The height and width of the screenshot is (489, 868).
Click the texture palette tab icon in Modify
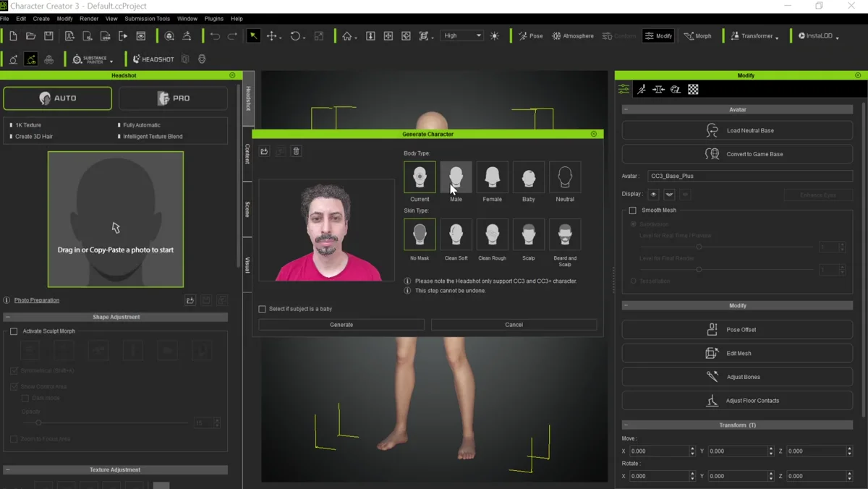tap(676, 89)
